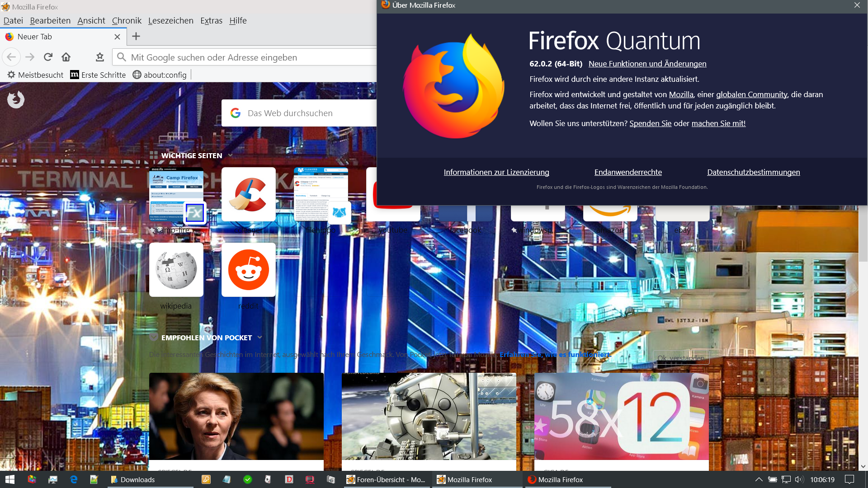The height and width of the screenshot is (488, 868).
Task: Open the battery status tray icon
Action: tap(773, 479)
